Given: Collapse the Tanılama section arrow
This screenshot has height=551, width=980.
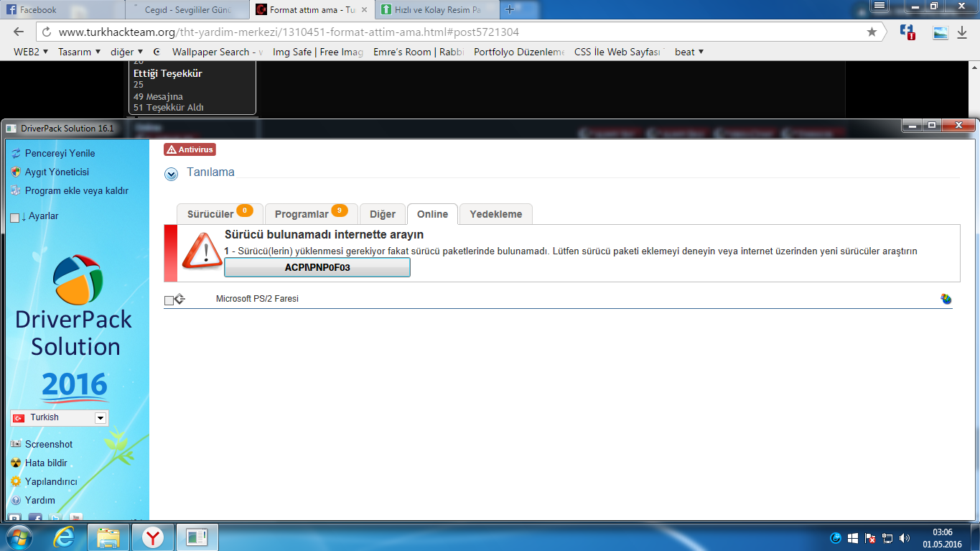Looking at the screenshot, I should pyautogui.click(x=171, y=173).
